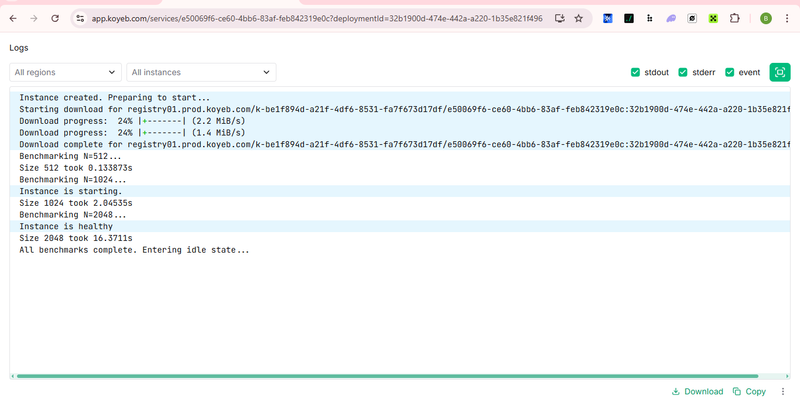Screen dimensions: 800x408
Task: Reload the Koyeb page
Action: click(54, 18)
